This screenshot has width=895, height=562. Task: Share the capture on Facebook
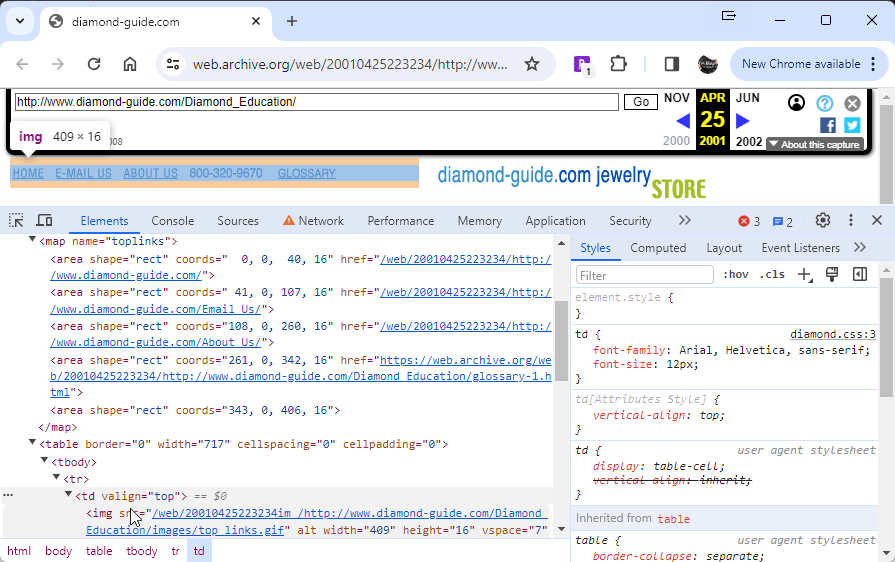point(827,125)
